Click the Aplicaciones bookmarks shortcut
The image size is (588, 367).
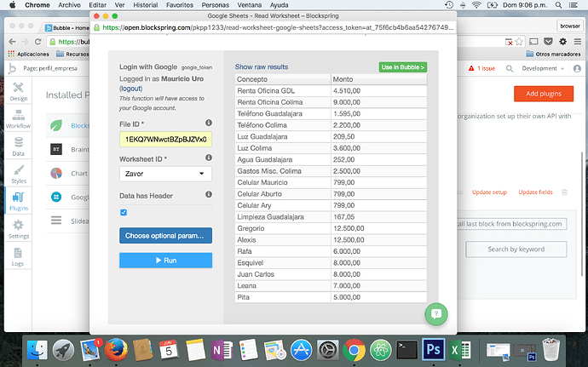point(29,54)
